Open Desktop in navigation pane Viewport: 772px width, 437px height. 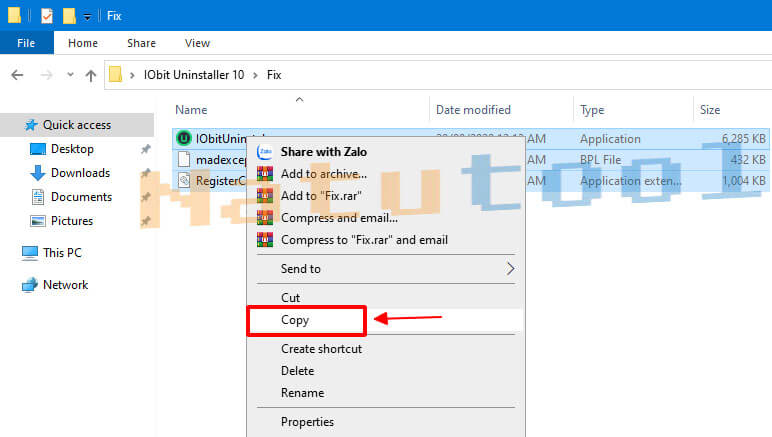[72, 149]
